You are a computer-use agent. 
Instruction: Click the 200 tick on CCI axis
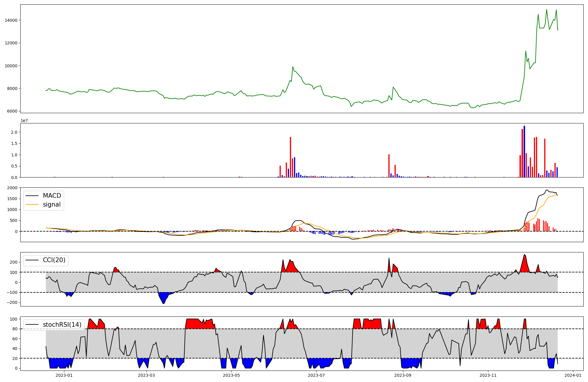coord(14,262)
